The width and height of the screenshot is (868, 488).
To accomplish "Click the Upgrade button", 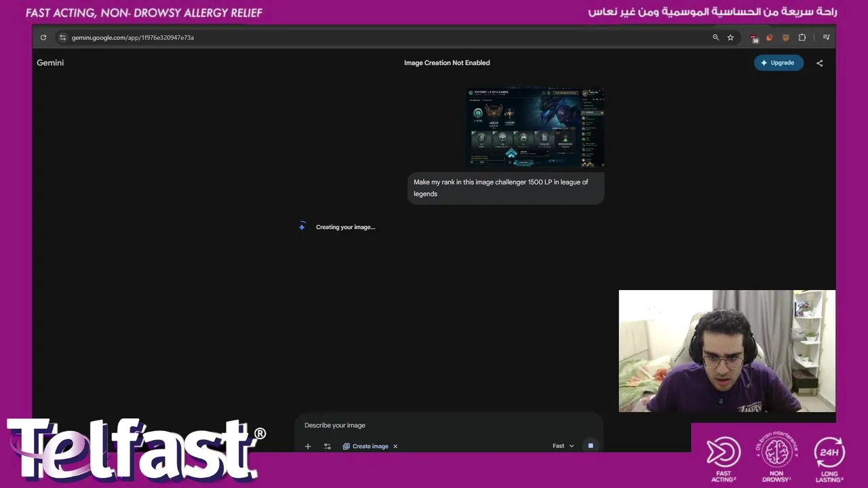I will click(x=778, y=62).
